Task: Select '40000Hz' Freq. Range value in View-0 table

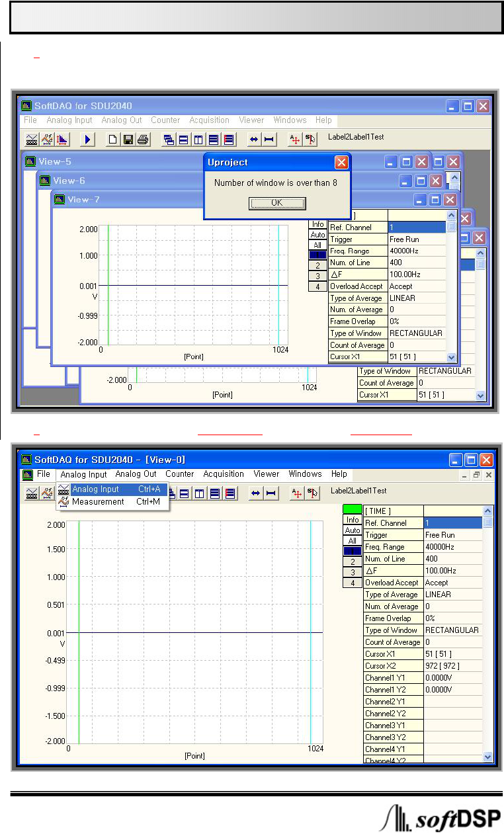Action: pyautogui.click(x=453, y=547)
